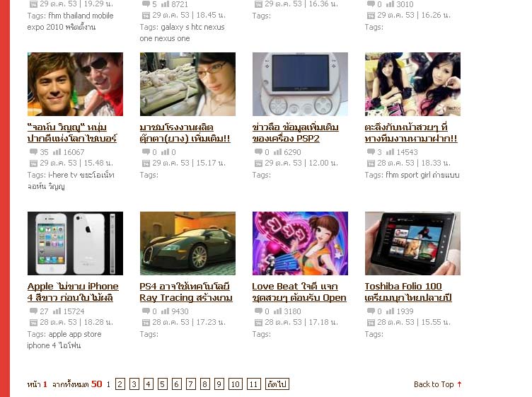Click view-count bar icon beside 16067
532x397 pixels.
tap(57, 151)
